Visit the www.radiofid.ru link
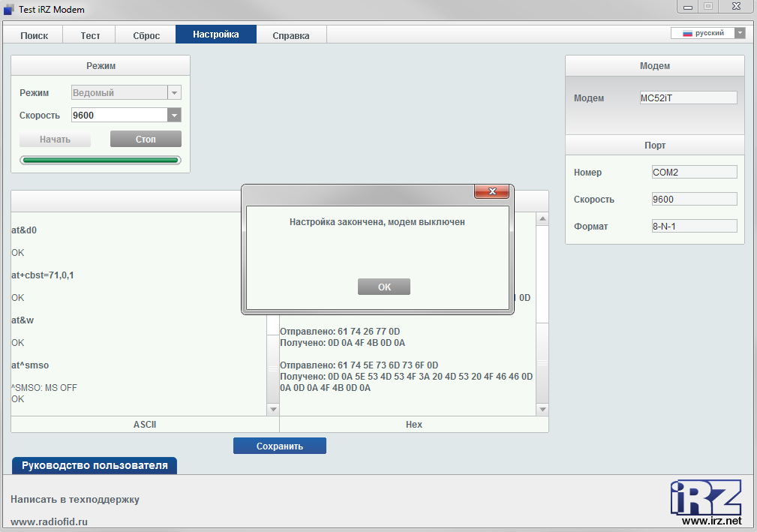 coord(49,521)
